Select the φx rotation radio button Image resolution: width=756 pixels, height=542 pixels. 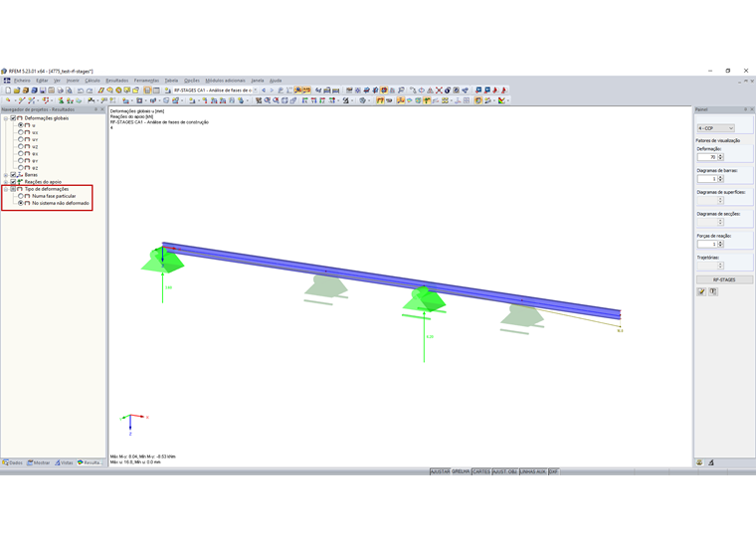coord(21,153)
